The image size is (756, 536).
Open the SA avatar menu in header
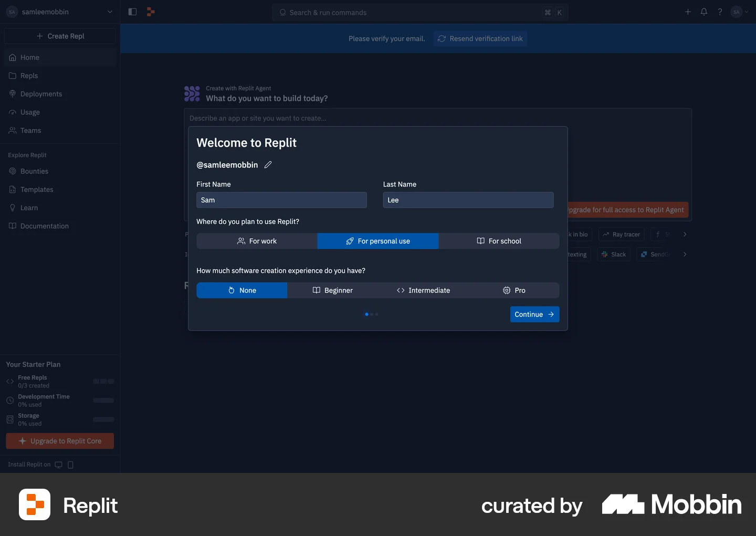pyautogui.click(x=740, y=12)
